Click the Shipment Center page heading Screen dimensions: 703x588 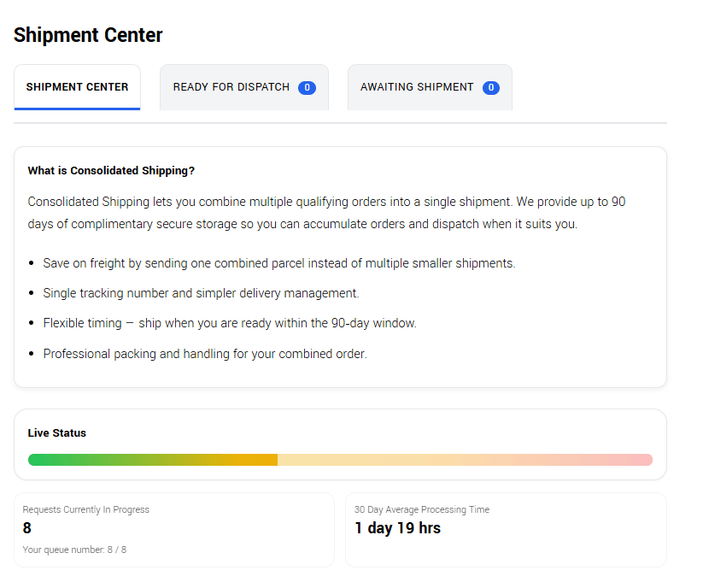click(x=88, y=35)
